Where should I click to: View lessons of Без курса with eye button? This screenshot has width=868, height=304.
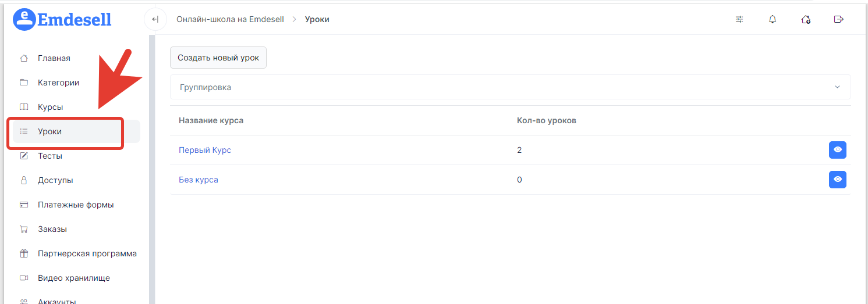pyautogui.click(x=838, y=180)
